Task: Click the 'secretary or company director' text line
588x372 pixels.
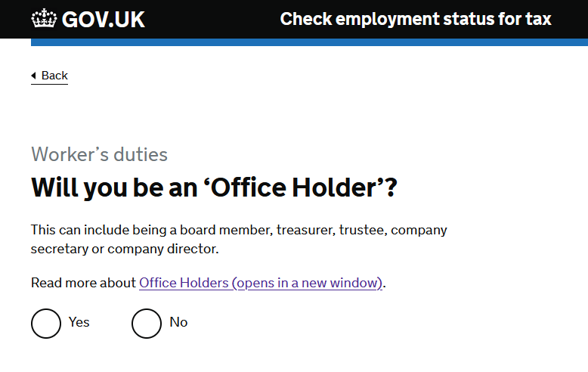Action: pos(125,249)
